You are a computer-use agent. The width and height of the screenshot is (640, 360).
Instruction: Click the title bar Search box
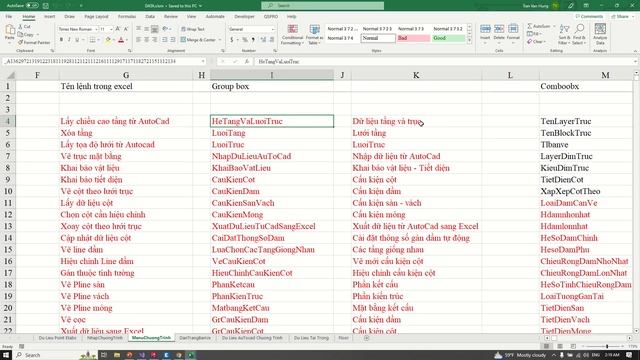click(322, 6)
